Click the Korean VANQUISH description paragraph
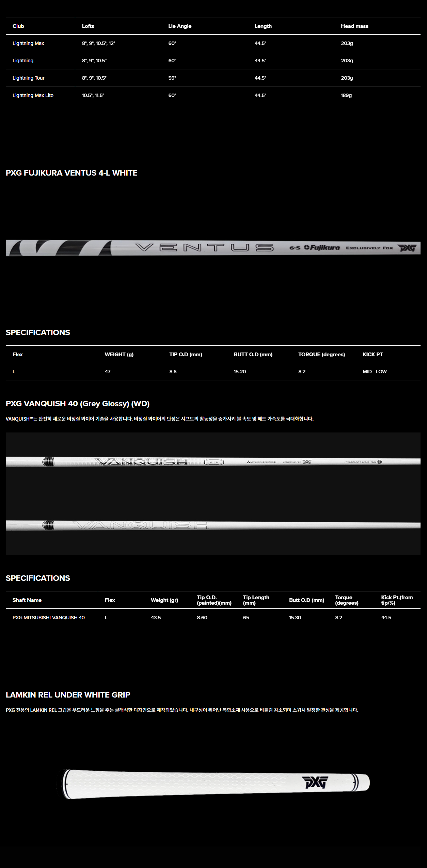 [x=160, y=419]
